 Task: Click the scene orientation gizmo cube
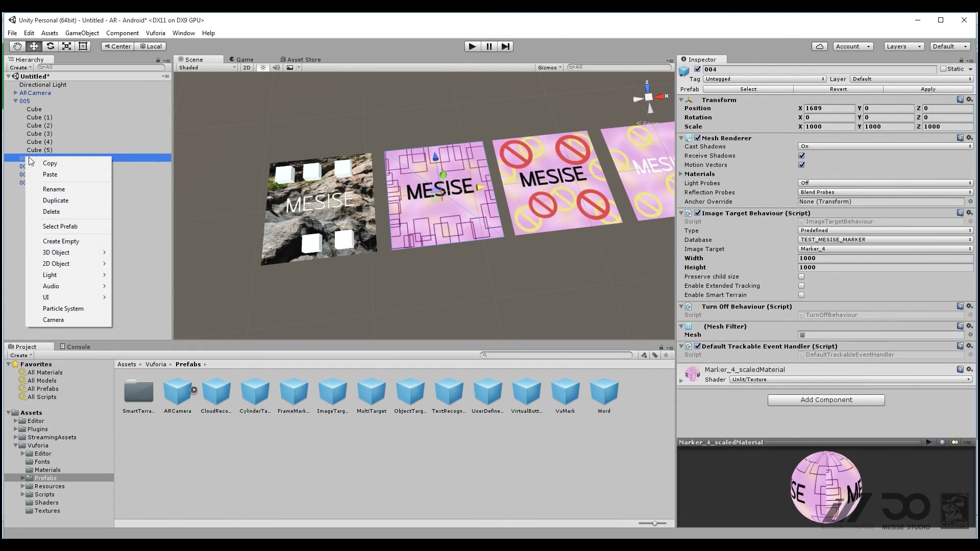[x=648, y=97]
